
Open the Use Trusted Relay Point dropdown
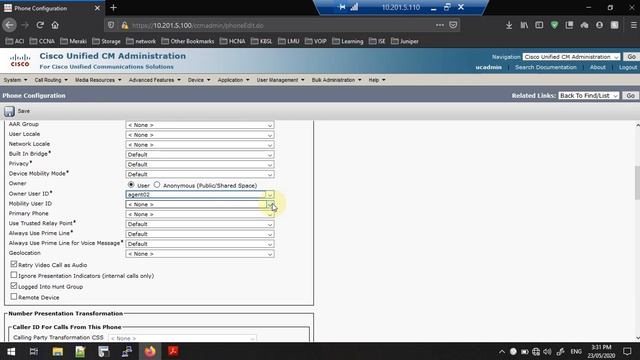pos(200,224)
